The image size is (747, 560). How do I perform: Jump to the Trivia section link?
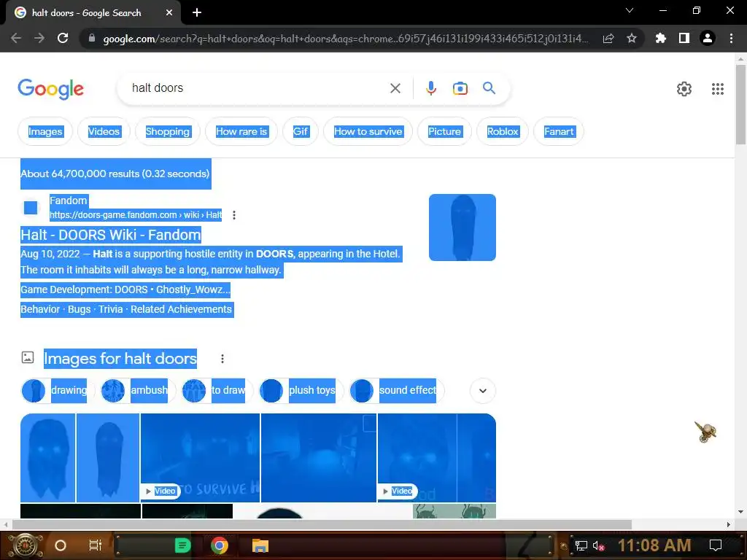click(x=111, y=309)
